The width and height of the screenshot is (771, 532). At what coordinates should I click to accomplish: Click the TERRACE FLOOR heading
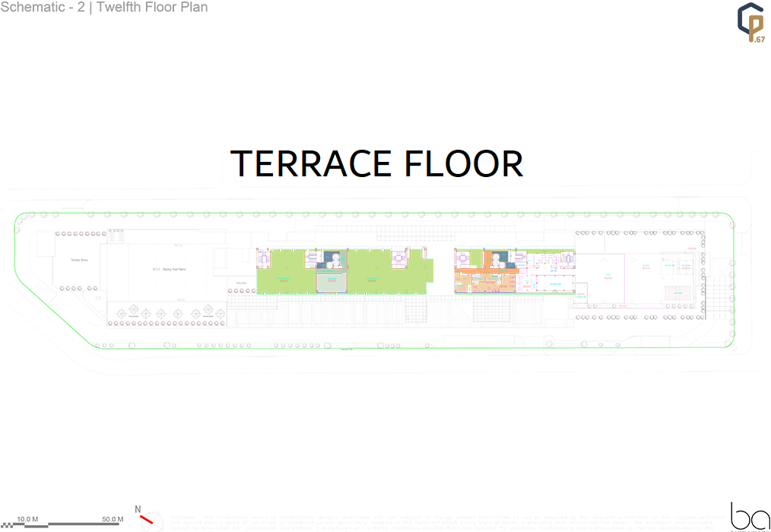pos(376,164)
